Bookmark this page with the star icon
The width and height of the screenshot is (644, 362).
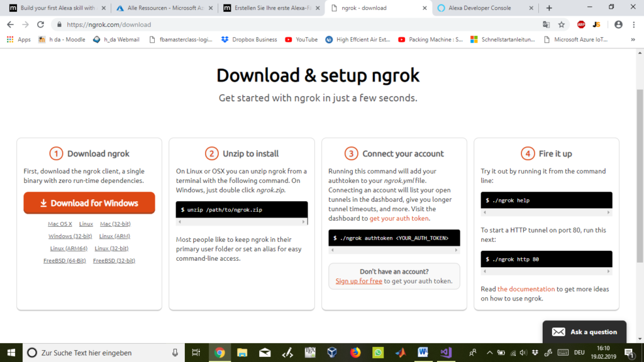(x=562, y=25)
